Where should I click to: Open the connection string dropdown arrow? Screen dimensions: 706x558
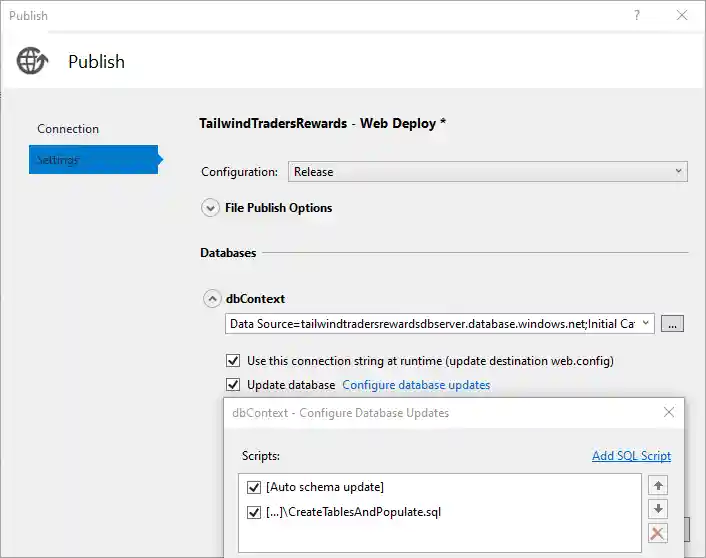(x=646, y=323)
